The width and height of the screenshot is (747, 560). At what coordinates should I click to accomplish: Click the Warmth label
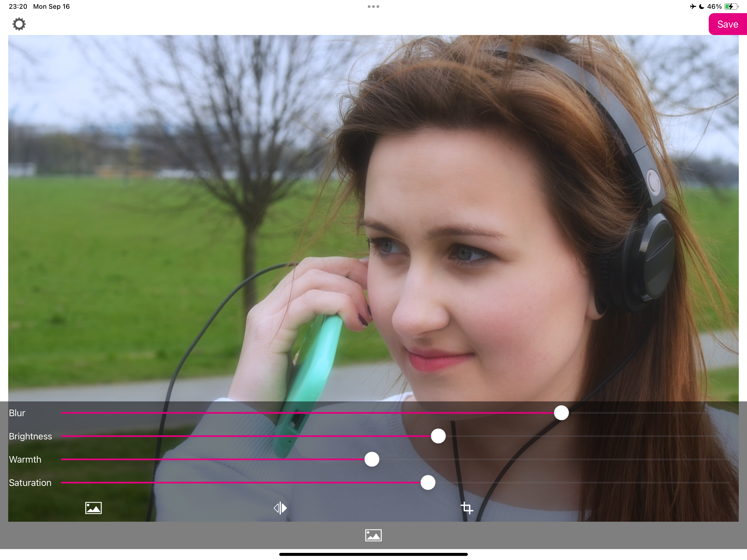tap(25, 459)
